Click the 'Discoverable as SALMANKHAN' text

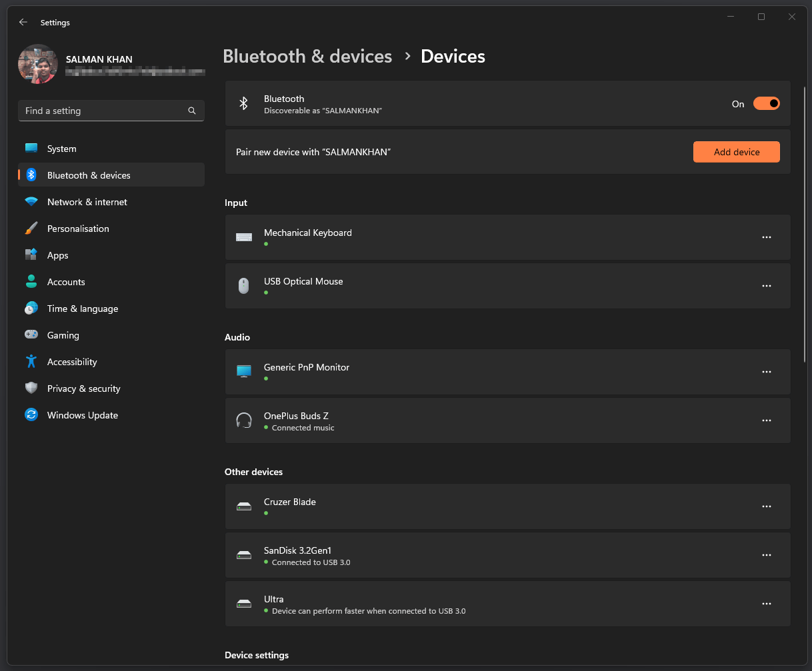click(x=323, y=111)
